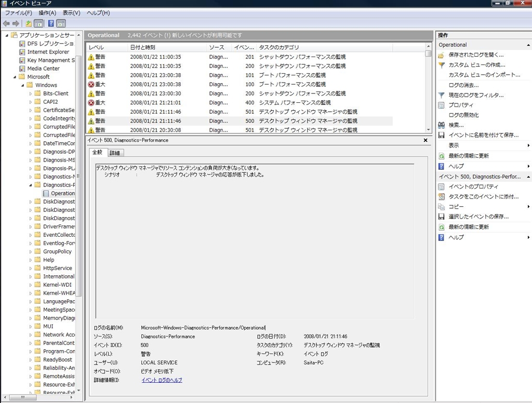
Task: Click the Up one level folder icon
Action: click(x=29, y=23)
